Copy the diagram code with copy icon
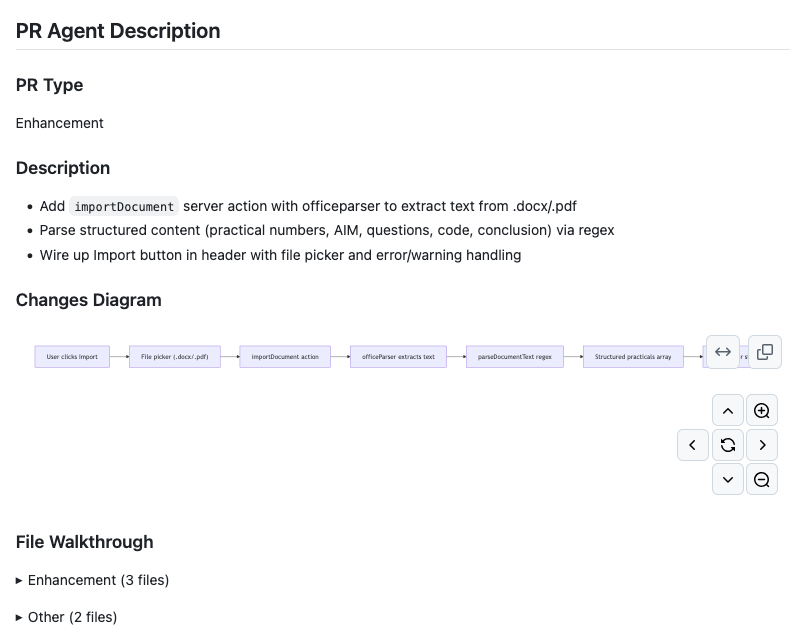The height and width of the screenshot is (643, 806). (765, 352)
